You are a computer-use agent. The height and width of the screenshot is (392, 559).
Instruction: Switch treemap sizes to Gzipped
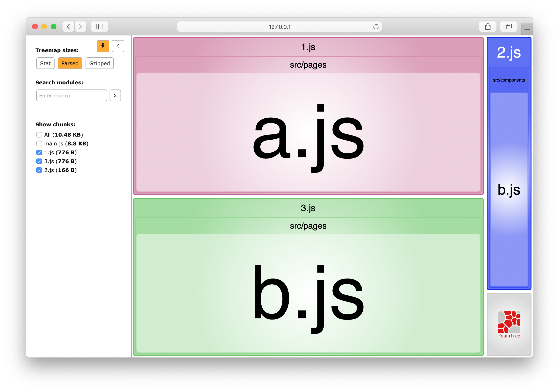[100, 63]
